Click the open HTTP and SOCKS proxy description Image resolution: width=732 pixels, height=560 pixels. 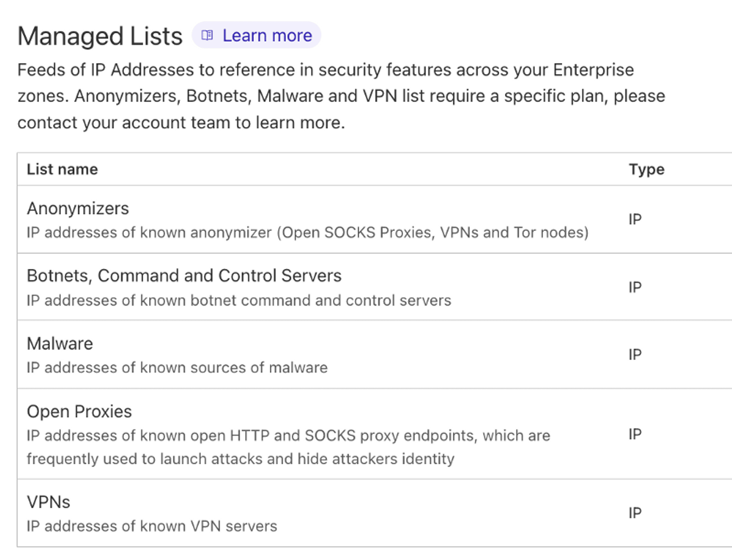pos(289,447)
